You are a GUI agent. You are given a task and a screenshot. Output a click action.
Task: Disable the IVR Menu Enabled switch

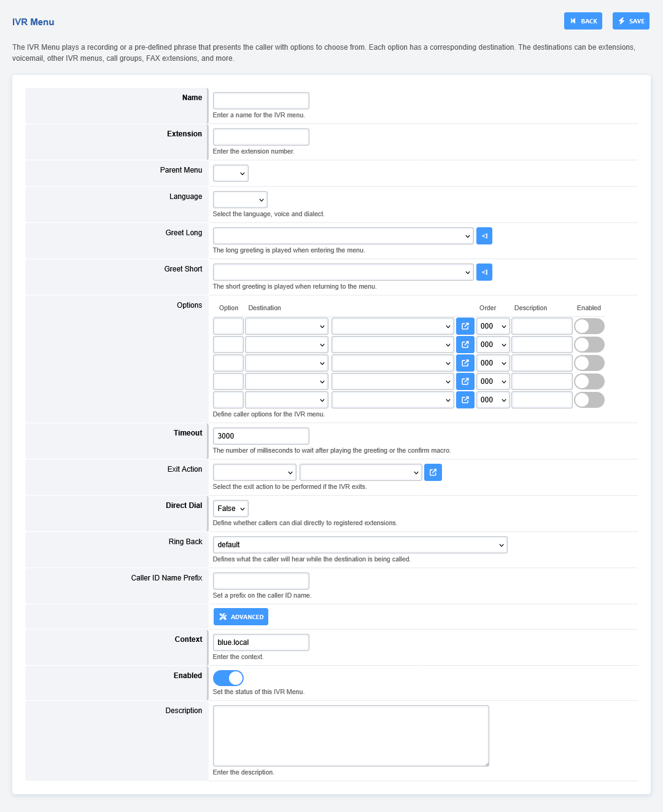(x=228, y=677)
